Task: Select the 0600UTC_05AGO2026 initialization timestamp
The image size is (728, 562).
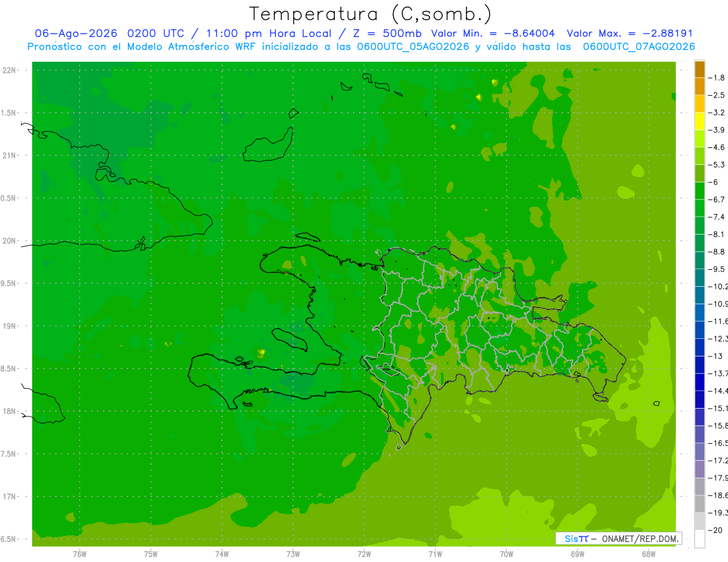Action: tap(412, 47)
